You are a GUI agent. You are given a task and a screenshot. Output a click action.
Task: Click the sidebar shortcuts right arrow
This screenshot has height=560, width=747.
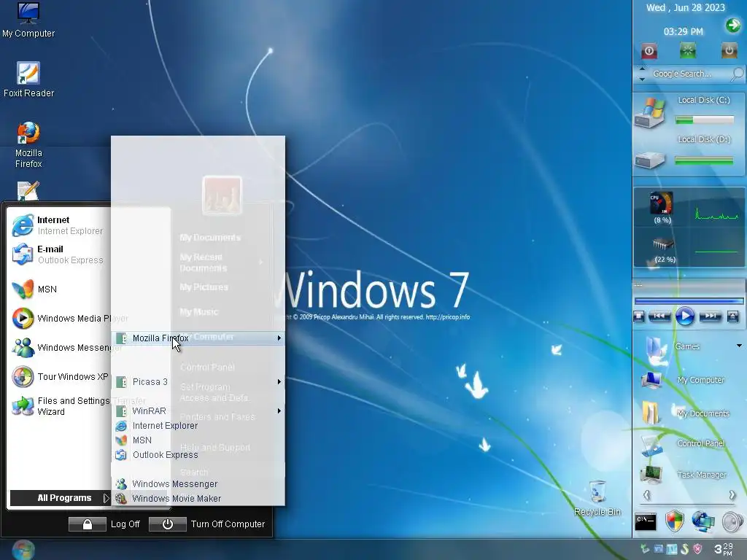pyautogui.click(x=732, y=495)
